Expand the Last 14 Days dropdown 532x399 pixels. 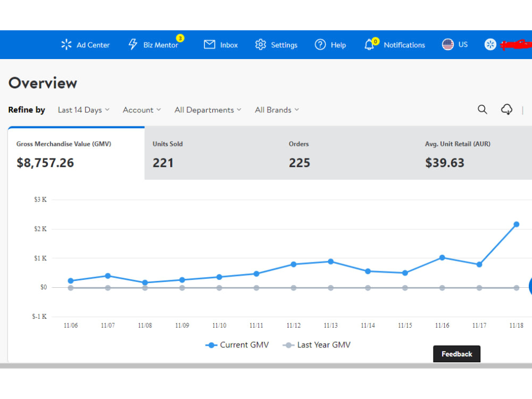click(84, 110)
